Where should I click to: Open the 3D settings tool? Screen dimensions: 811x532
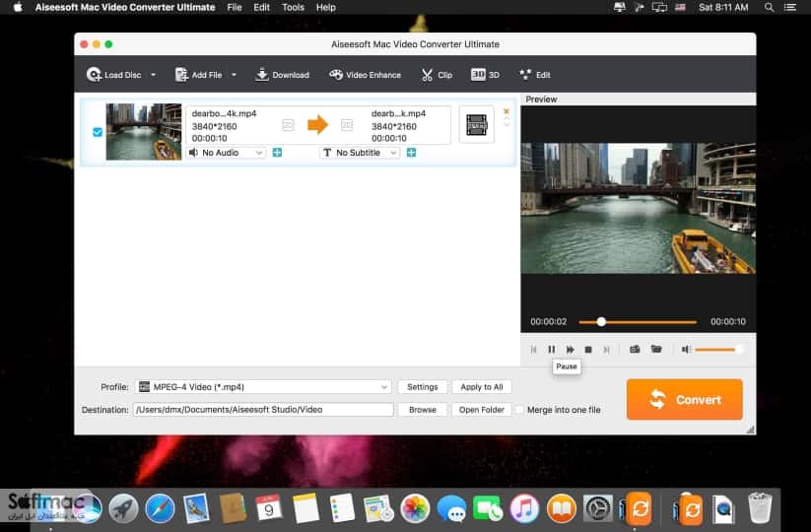[x=485, y=75]
